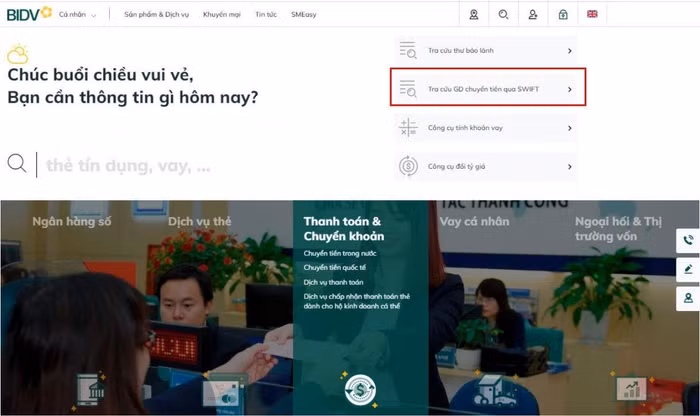The height and width of the screenshot is (416, 700).
Task: Select Ngoại hối & Thị trường vốn tab
Action: [x=618, y=229]
